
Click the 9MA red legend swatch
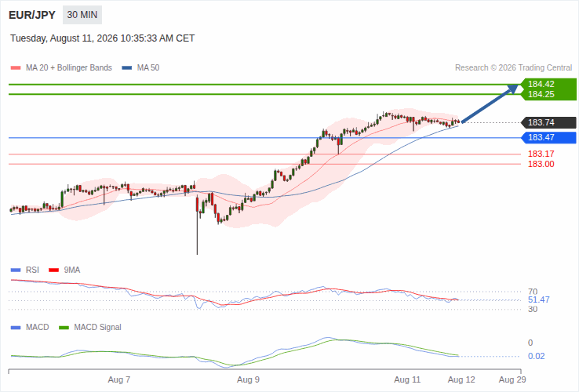click(x=54, y=270)
